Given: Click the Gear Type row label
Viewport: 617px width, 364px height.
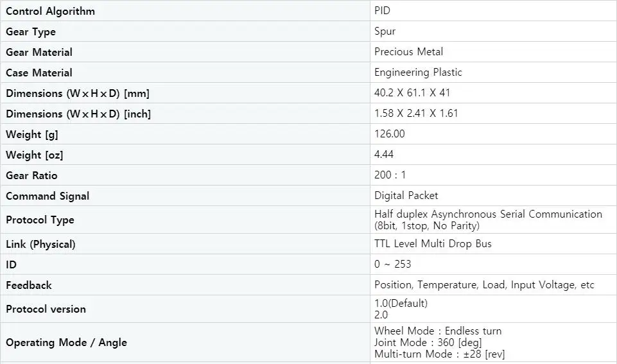Looking at the screenshot, I should point(31,31).
